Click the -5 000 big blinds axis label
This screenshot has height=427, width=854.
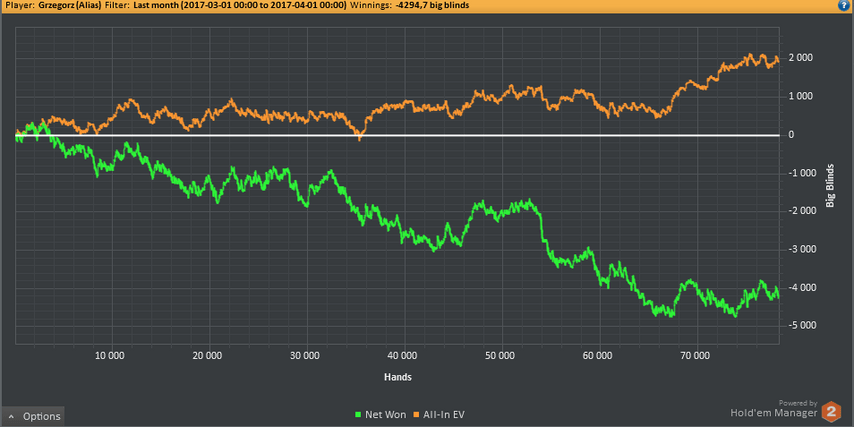coord(802,325)
